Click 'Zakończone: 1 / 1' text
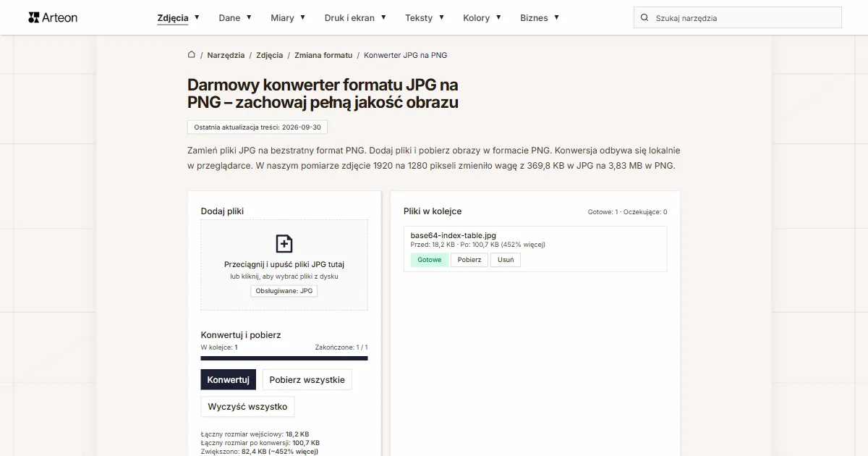868x456 pixels. pyautogui.click(x=341, y=347)
